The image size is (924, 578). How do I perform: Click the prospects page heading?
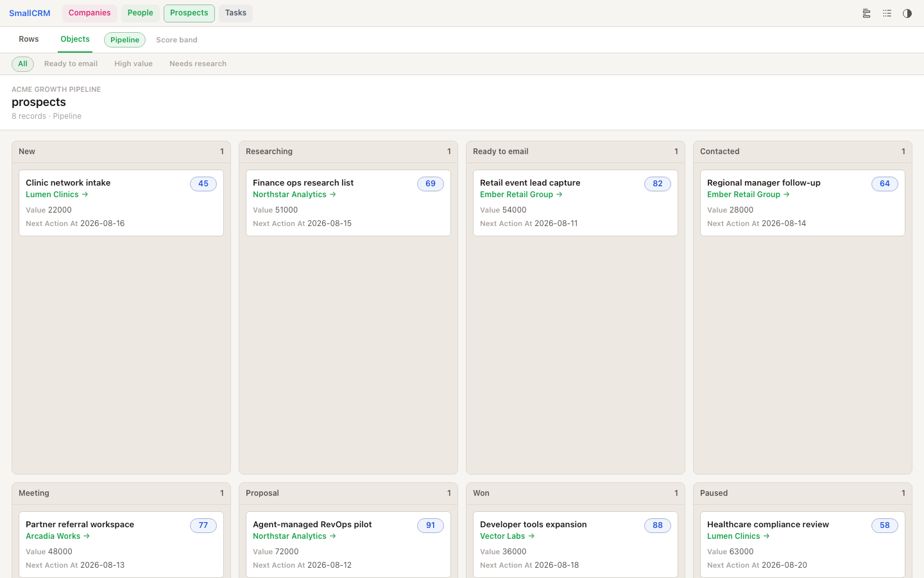pos(38,102)
